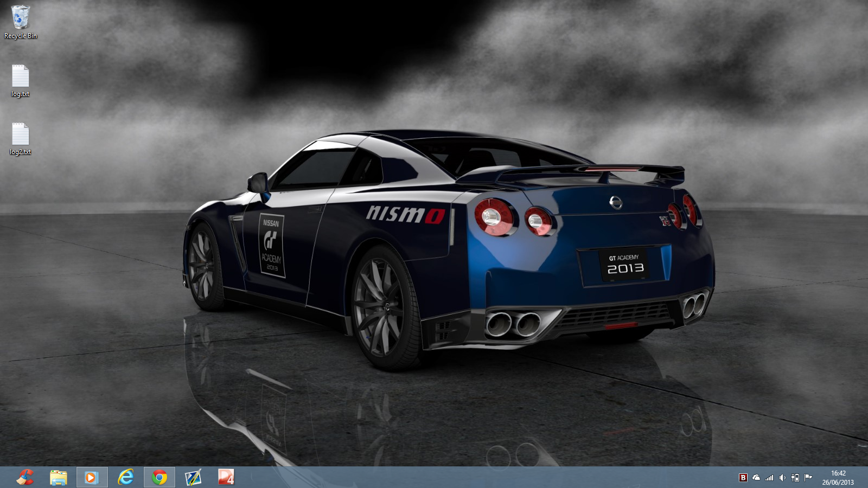The height and width of the screenshot is (488, 868).
Task: Switch to Google Chrome in taskbar
Action: click(159, 477)
